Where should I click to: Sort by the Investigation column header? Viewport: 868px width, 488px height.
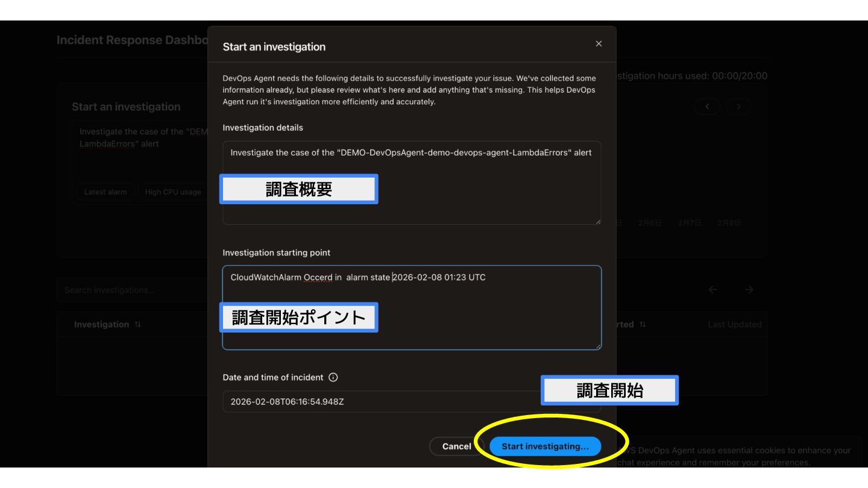(x=107, y=324)
